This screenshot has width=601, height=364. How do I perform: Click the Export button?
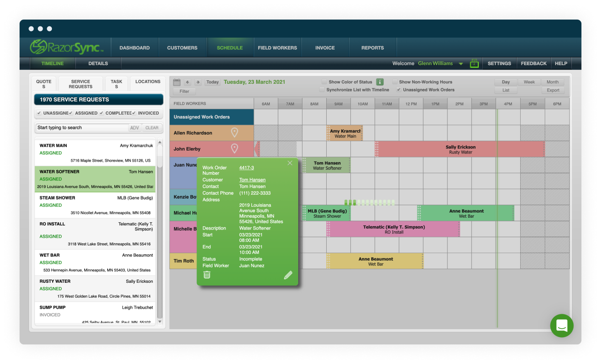(x=553, y=90)
